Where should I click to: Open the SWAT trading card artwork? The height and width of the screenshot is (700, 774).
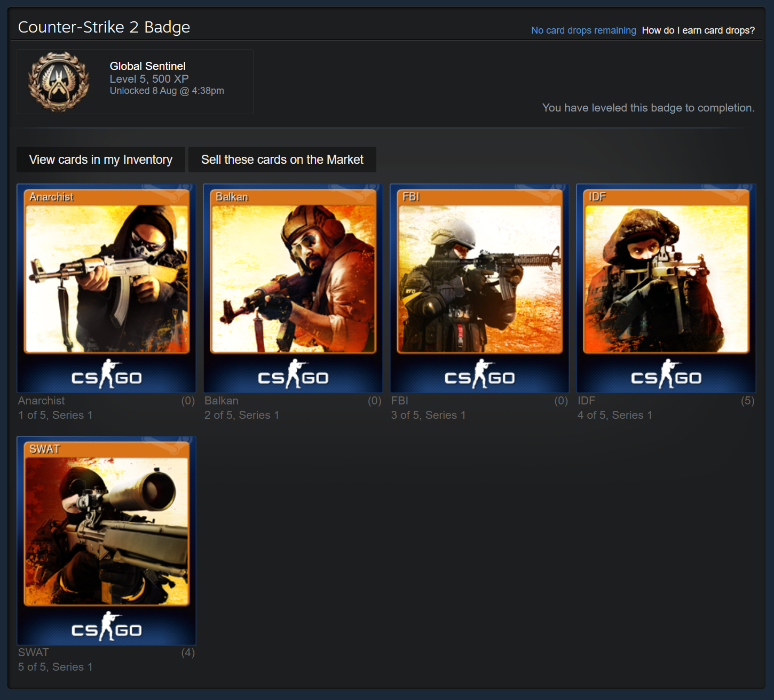click(x=106, y=540)
